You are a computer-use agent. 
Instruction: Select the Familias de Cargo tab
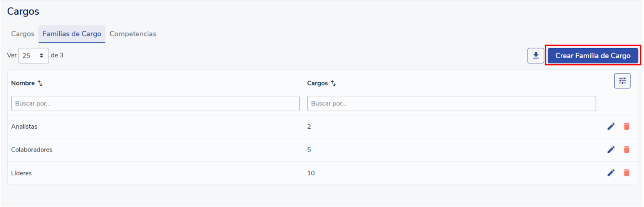72,34
